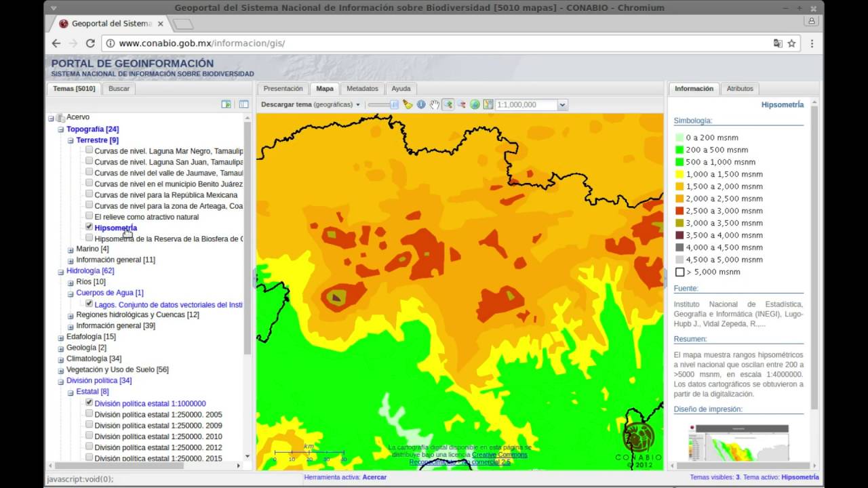
Task: Click the zoom level slider handle
Action: (x=394, y=104)
